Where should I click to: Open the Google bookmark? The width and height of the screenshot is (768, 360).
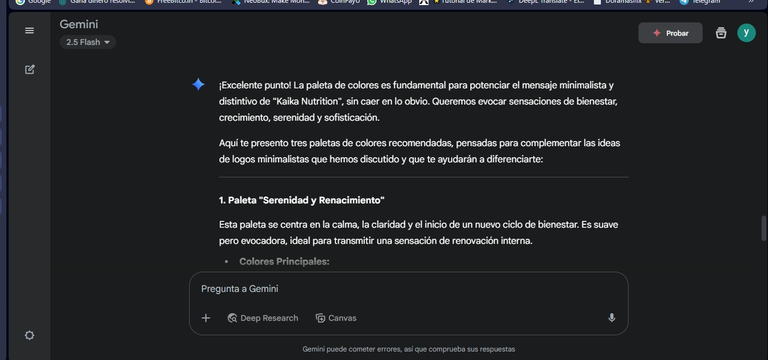point(33,2)
